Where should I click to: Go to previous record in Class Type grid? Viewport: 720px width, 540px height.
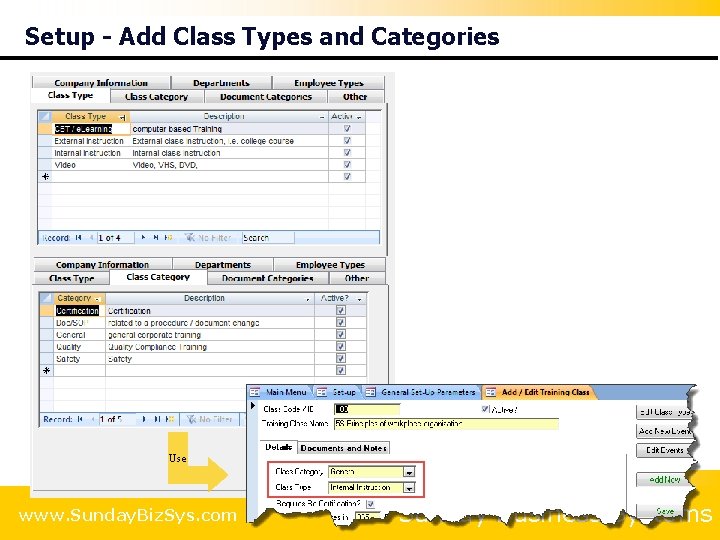click(x=91, y=237)
